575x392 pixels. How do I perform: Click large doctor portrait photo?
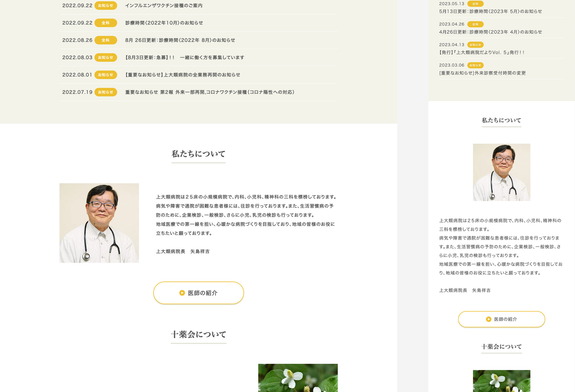[x=99, y=223]
